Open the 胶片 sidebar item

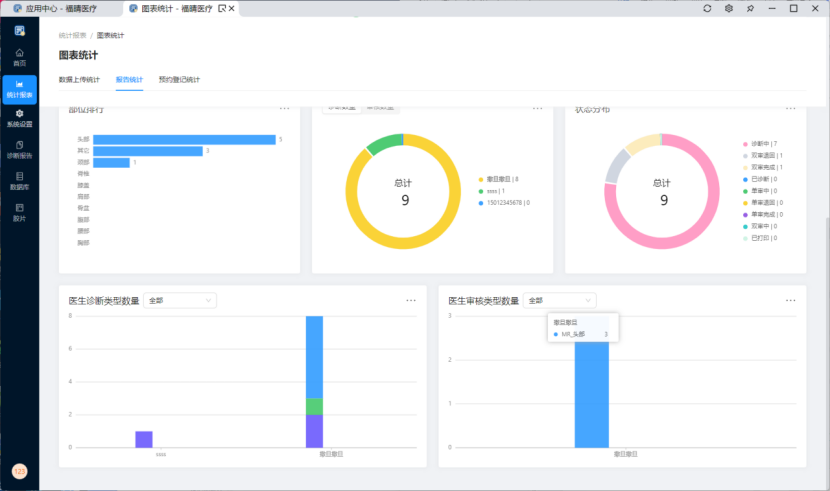[x=19, y=211]
